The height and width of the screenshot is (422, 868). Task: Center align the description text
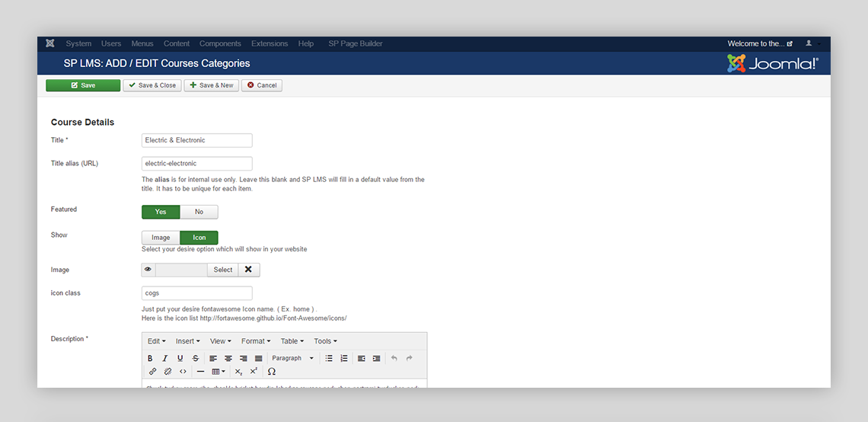pyautogui.click(x=228, y=358)
